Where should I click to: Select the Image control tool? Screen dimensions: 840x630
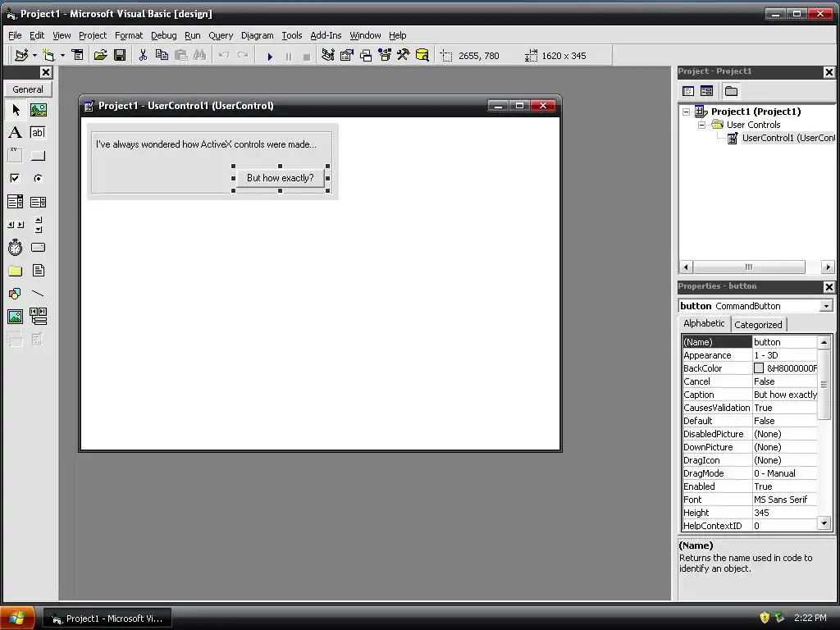pos(15,317)
